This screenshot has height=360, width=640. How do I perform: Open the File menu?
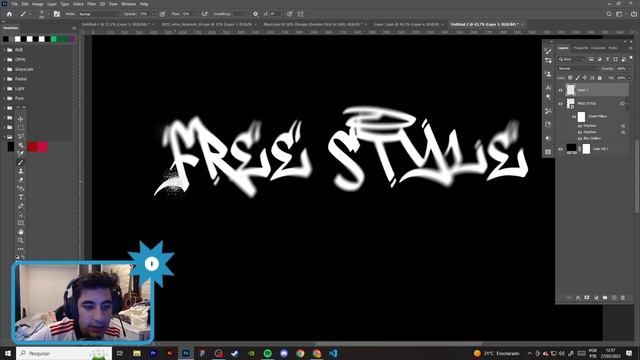pyautogui.click(x=14, y=4)
